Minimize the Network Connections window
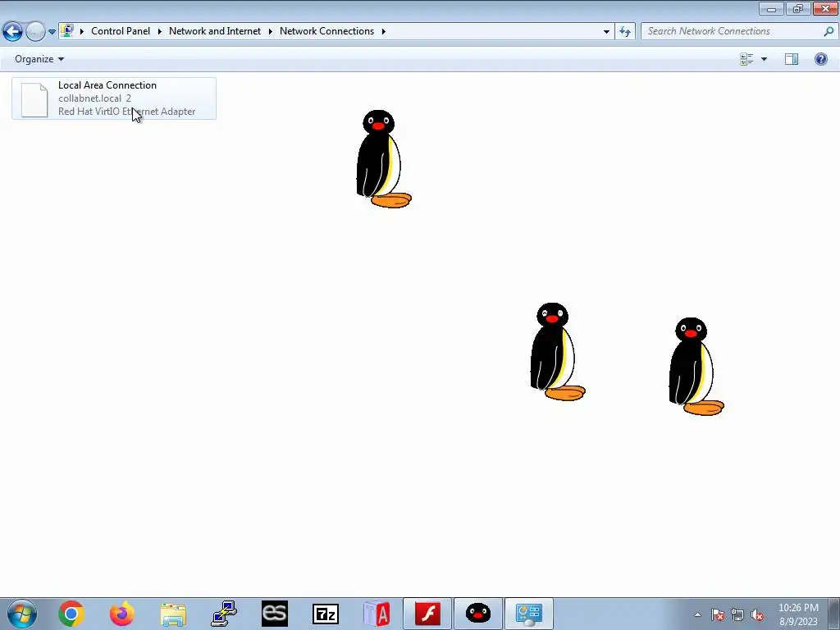Viewport: 840px width, 630px height. tap(771, 8)
